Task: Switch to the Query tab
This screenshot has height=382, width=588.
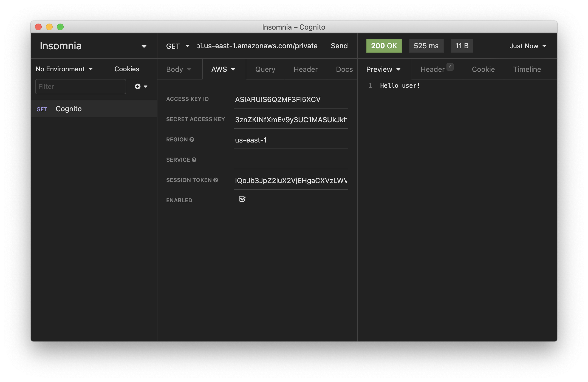Action: pos(265,69)
